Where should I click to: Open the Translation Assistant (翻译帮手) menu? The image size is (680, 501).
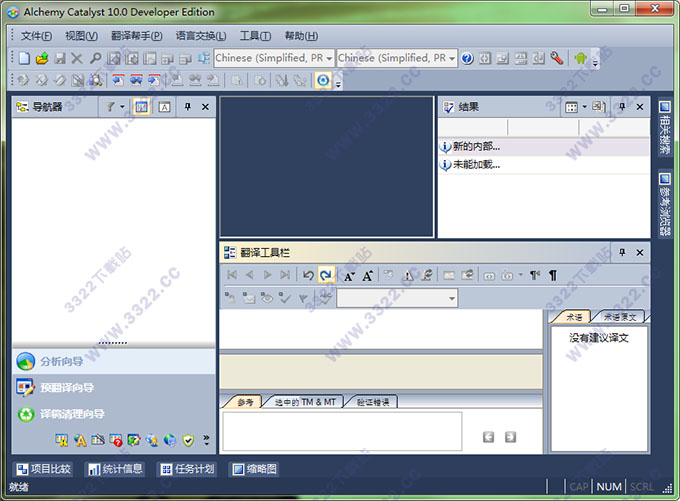coord(137,36)
